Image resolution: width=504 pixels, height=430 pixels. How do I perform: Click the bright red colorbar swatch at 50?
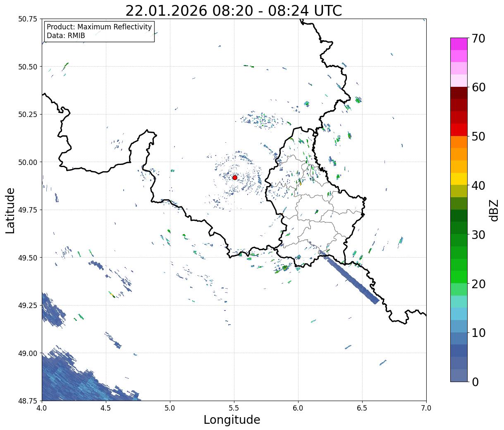[459, 130]
